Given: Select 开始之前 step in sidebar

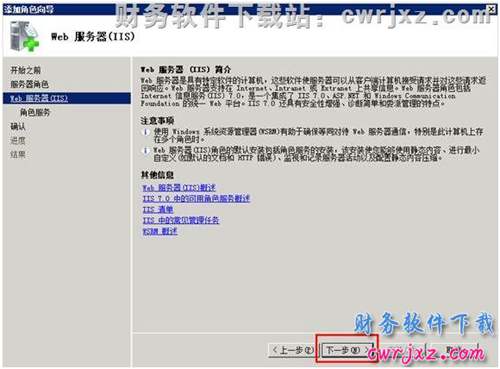Looking at the screenshot, I should click(x=26, y=70).
